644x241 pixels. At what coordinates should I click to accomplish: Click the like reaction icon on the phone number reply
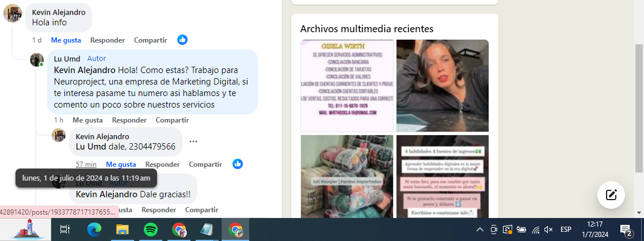point(238,164)
